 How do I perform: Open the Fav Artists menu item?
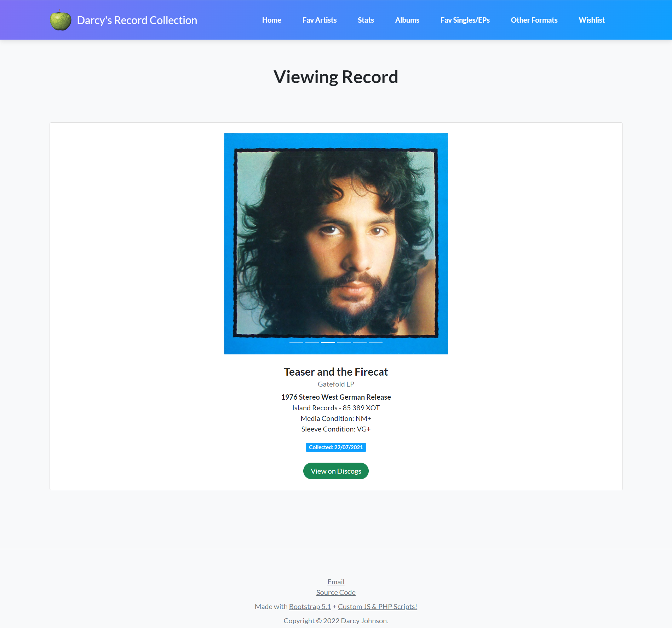click(319, 20)
